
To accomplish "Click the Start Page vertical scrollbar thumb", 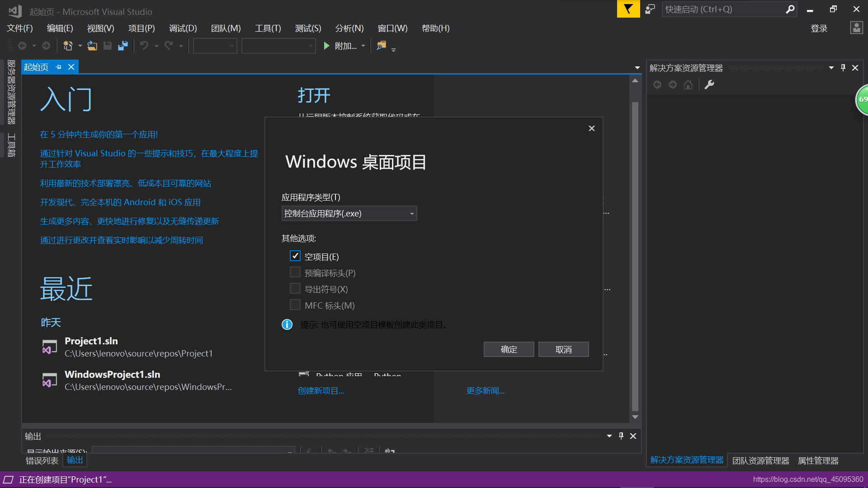I will [x=635, y=257].
